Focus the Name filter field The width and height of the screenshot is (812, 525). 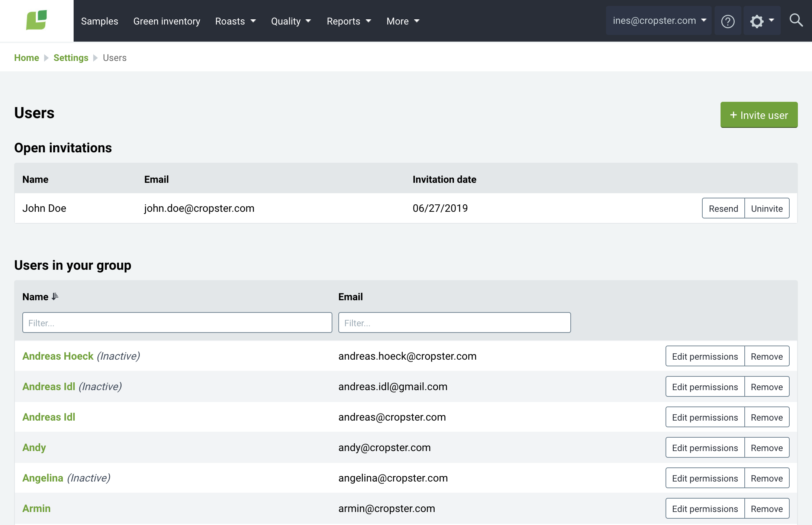177,323
